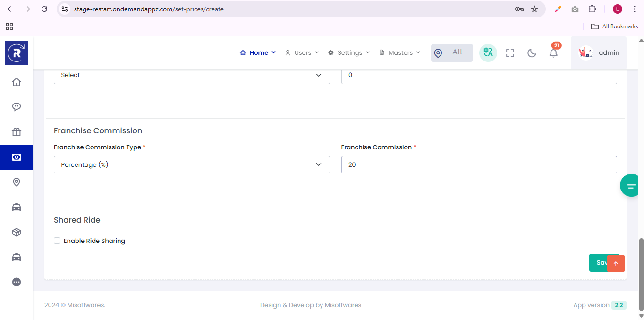Click the orange scroll-to-top button
This screenshot has width=644, height=320.
point(616,263)
